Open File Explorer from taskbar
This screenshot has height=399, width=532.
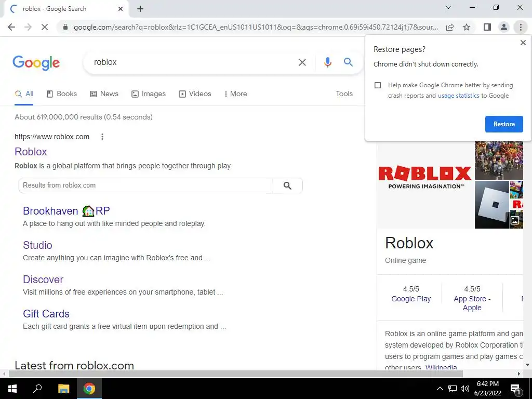coord(63,389)
